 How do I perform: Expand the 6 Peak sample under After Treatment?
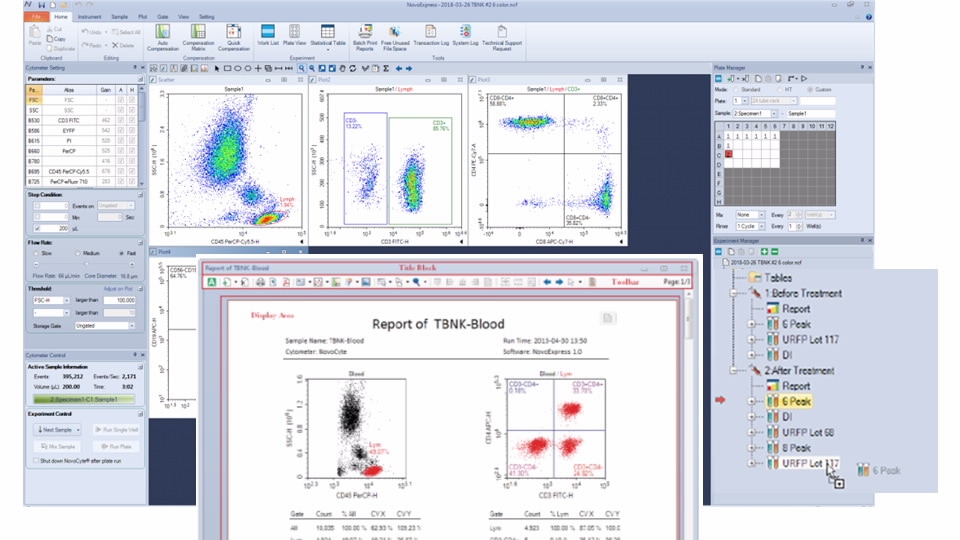[751, 401]
